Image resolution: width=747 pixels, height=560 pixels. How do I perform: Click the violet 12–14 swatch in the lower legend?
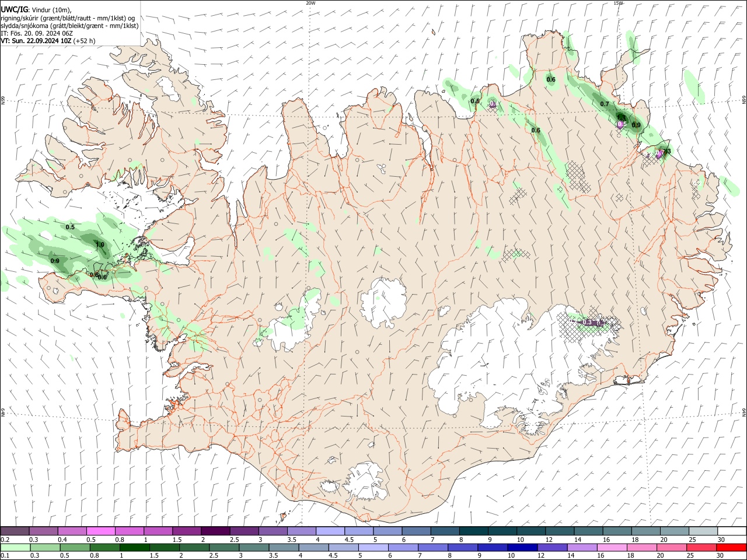(x=551, y=548)
